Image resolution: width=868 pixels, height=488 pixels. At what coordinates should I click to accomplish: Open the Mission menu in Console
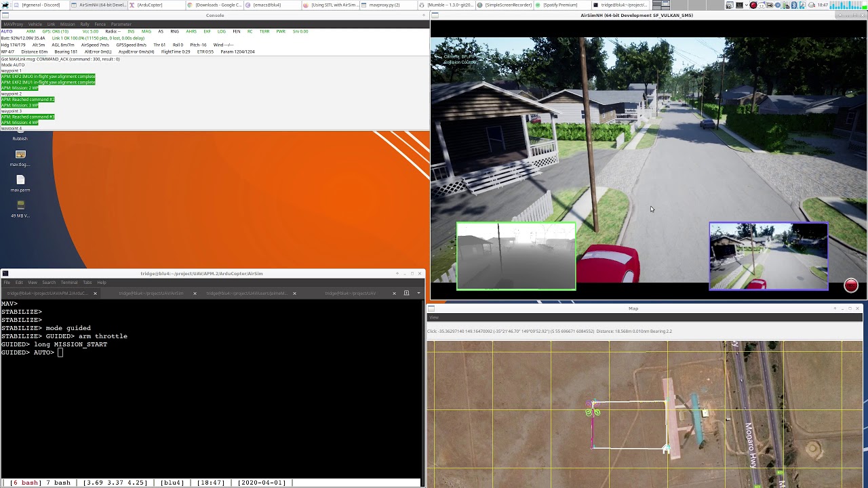point(67,24)
